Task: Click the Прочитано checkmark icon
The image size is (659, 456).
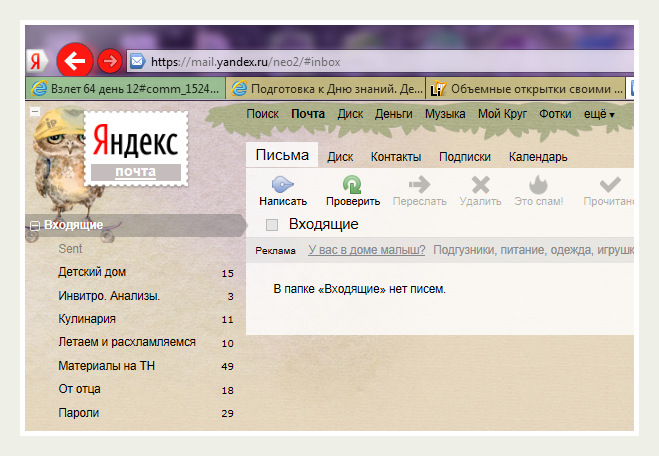Action: click(x=610, y=184)
